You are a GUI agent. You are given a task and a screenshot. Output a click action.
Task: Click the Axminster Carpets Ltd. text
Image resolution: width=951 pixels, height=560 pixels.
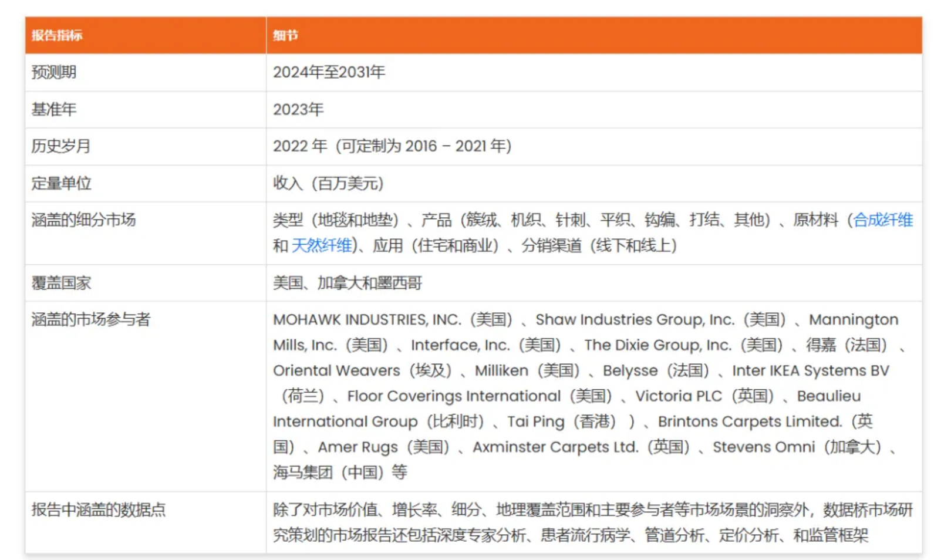555,447
